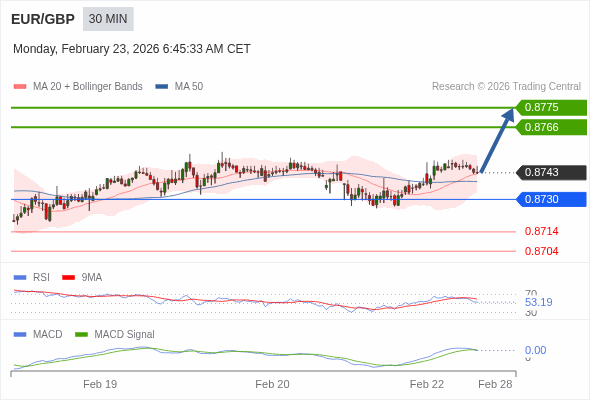The height and width of the screenshot is (400, 590).
Task: Click the RSI value 53.19
Action: (538, 302)
